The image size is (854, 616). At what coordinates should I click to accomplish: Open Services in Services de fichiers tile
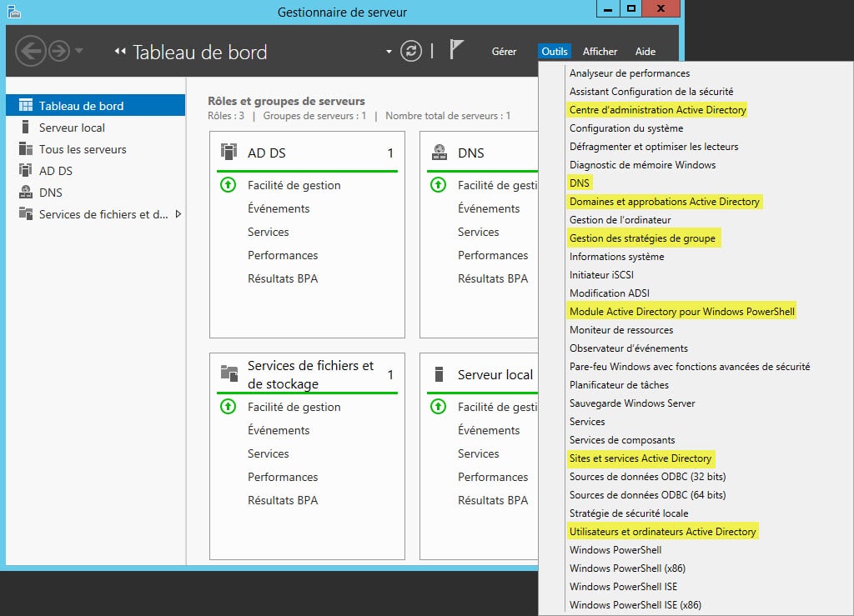tap(268, 453)
